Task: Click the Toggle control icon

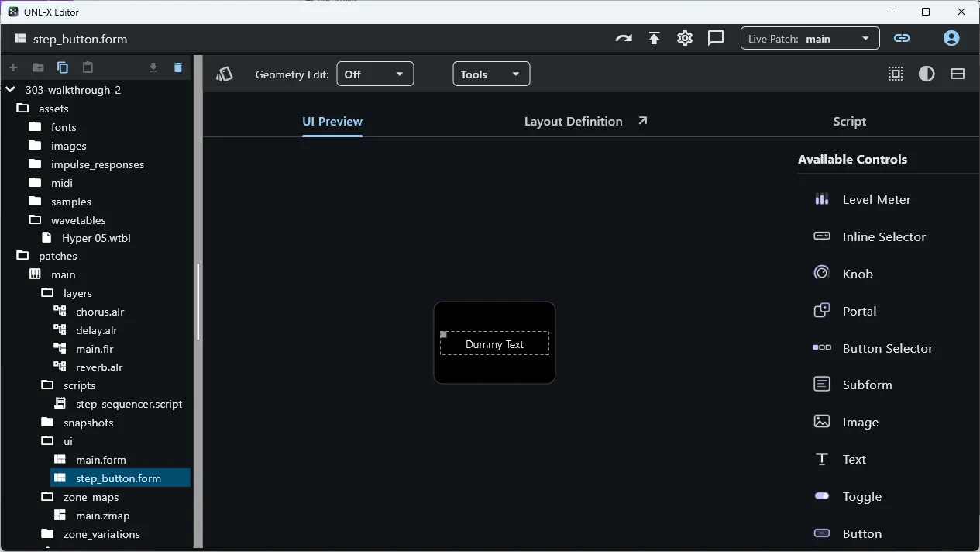Action: coord(822,496)
